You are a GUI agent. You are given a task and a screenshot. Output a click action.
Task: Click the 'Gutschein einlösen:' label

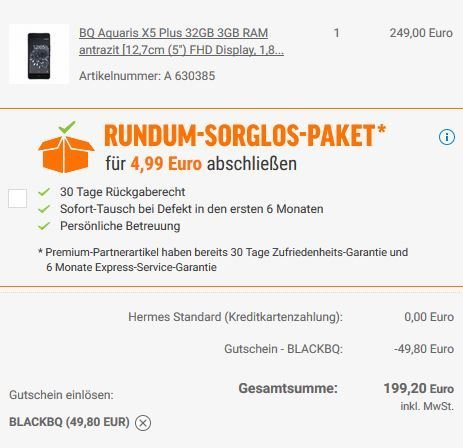click(61, 395)
